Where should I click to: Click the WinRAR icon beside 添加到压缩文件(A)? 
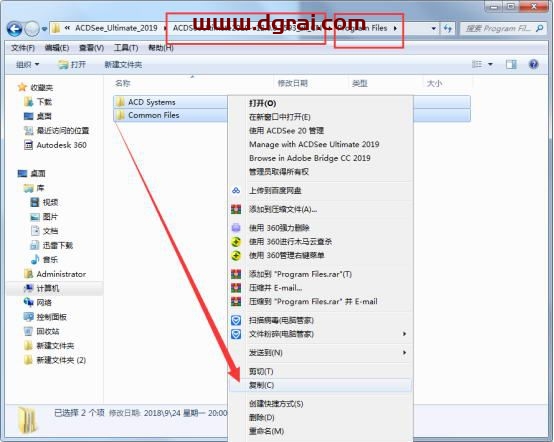tap(236, 210)
